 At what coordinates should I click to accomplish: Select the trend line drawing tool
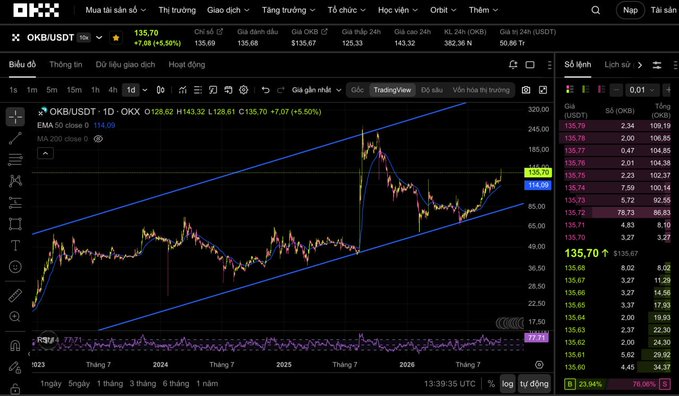[15, 138]
